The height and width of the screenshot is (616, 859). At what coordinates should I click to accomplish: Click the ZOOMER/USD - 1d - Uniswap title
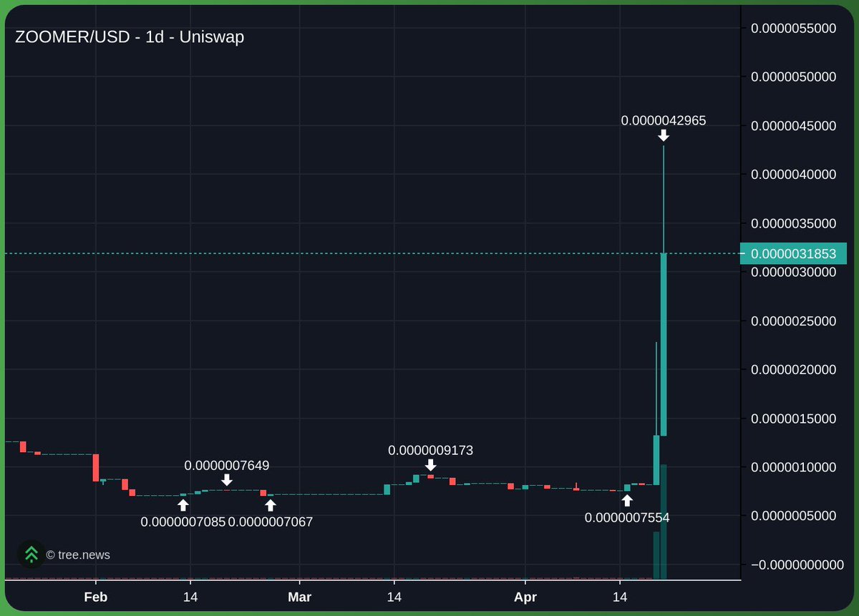tap(130, 36)
